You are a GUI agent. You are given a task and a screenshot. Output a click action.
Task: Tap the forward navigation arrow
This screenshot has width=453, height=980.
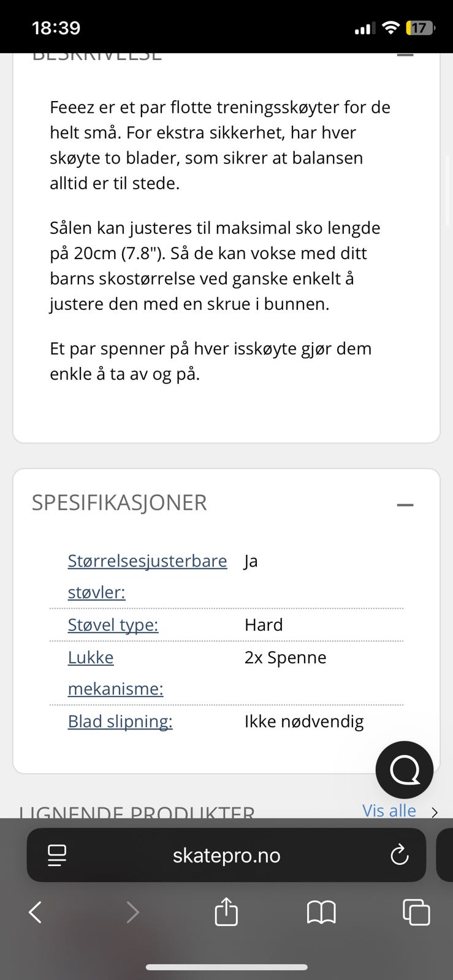click(132, 913)
